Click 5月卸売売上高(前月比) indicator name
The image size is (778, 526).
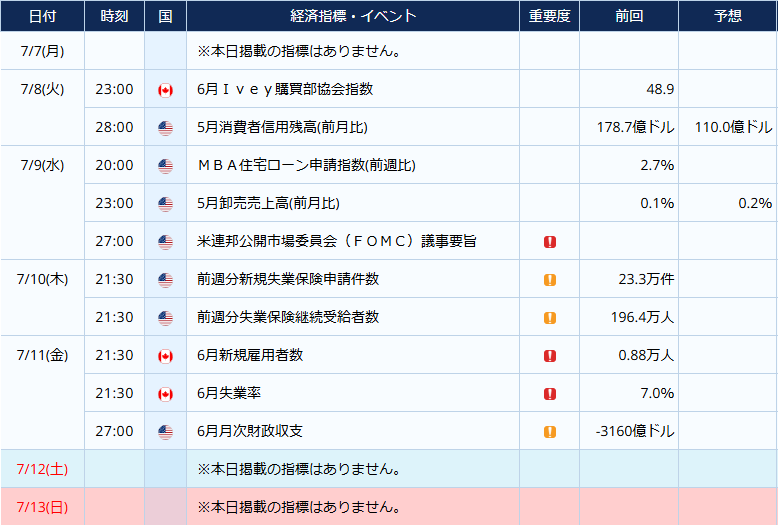pos(268,203)
